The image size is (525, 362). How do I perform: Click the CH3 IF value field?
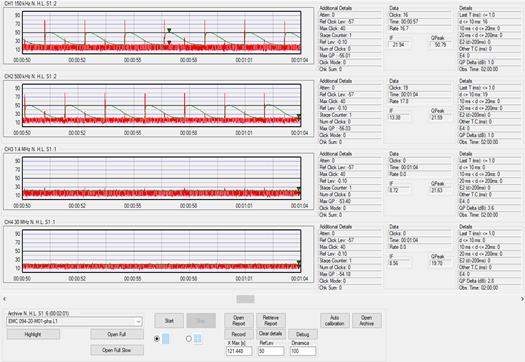399,190
